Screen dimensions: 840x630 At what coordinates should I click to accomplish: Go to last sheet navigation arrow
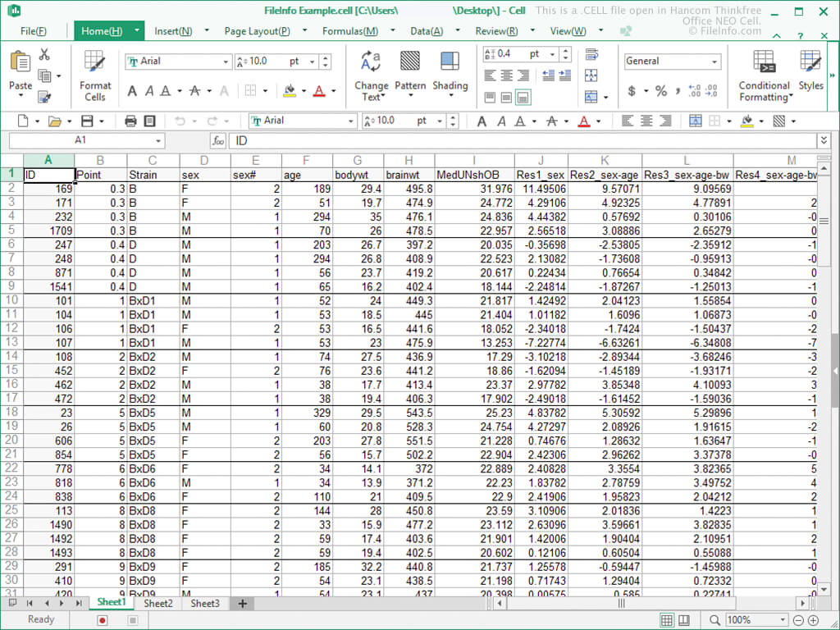pyautogui.click(x=79, y=604)
